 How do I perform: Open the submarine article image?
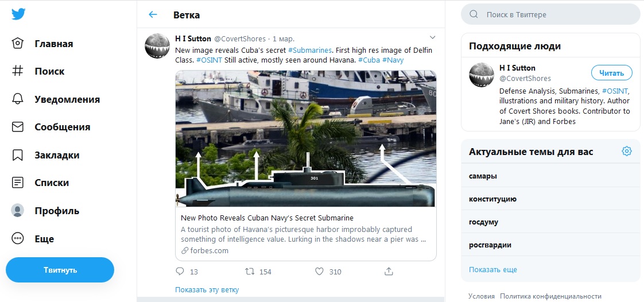pyautogui.click(x=305, y=138)
